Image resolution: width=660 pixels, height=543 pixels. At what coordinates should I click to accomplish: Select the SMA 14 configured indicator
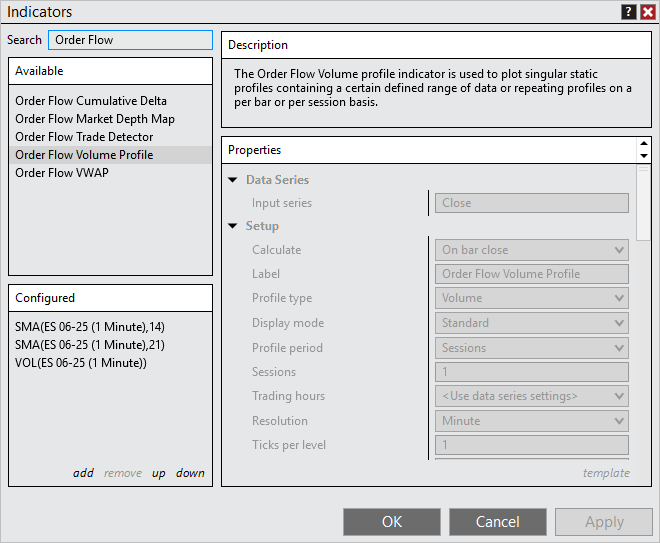pos(89,327)
